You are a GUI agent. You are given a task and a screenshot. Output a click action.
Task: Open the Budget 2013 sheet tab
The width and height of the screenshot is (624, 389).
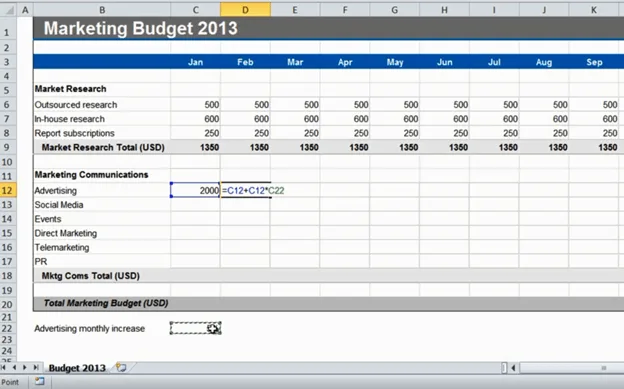pyautogui.click(x=77, y=368)
